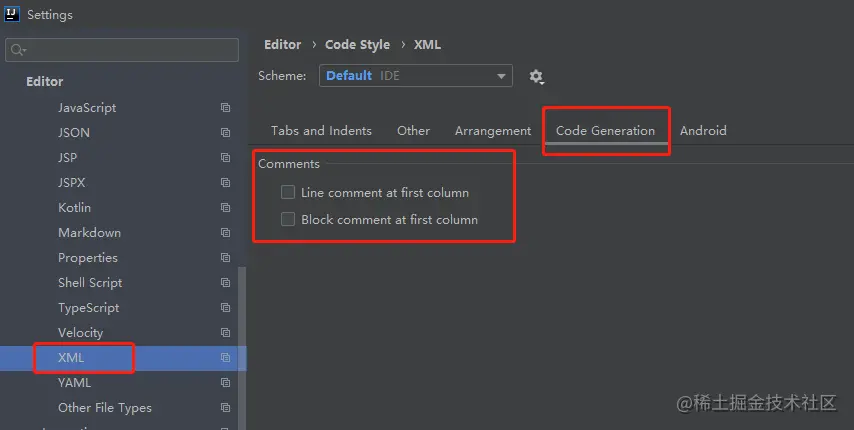The width and height of the screenshot is (854, 430).
Task: Select XML code style entry
Action: click(x=71, y=358)
